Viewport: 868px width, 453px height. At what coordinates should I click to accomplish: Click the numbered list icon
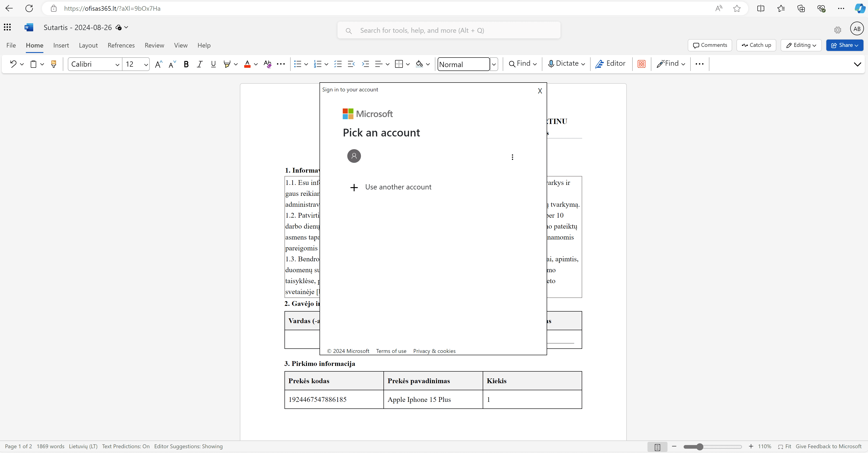pyautogui.click(x=317, y=64)
